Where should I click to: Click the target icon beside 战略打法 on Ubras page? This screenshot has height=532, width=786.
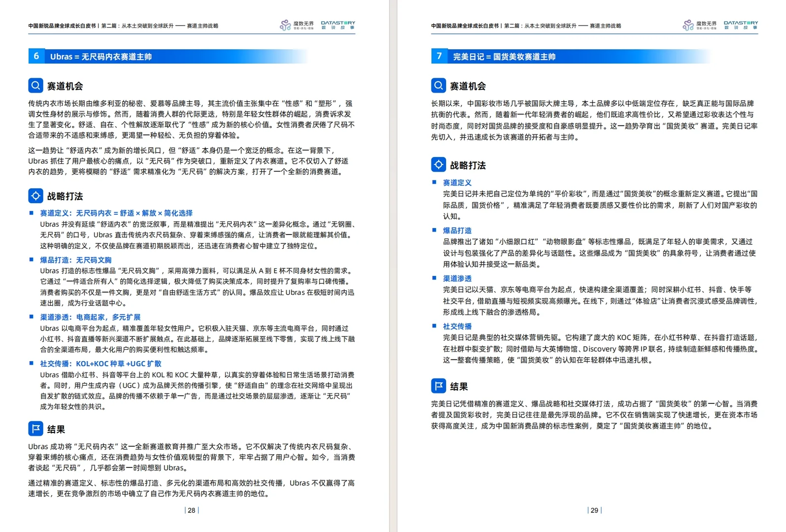pos(36,196)
